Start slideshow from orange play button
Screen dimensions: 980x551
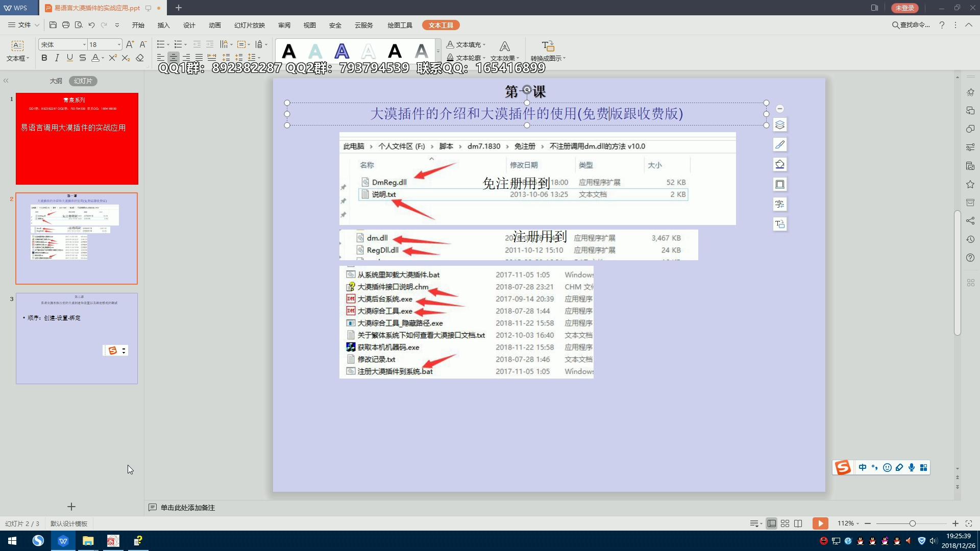820,523
